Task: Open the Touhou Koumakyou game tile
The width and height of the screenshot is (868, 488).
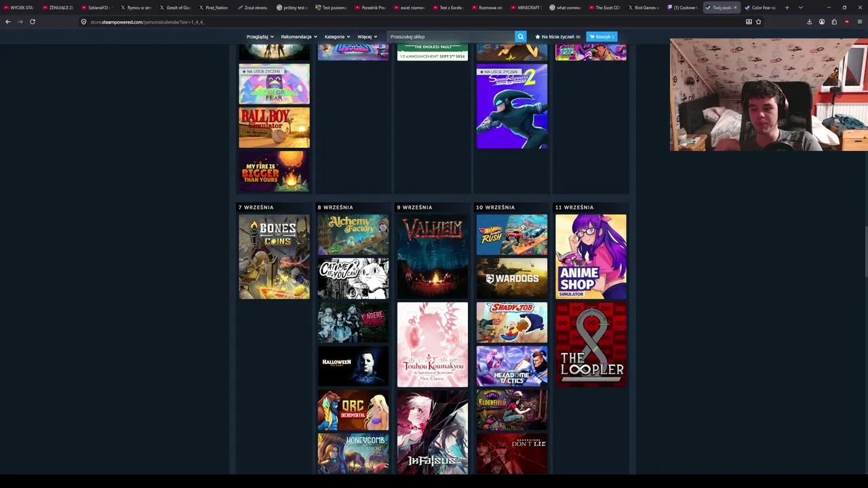Action: 433,345
